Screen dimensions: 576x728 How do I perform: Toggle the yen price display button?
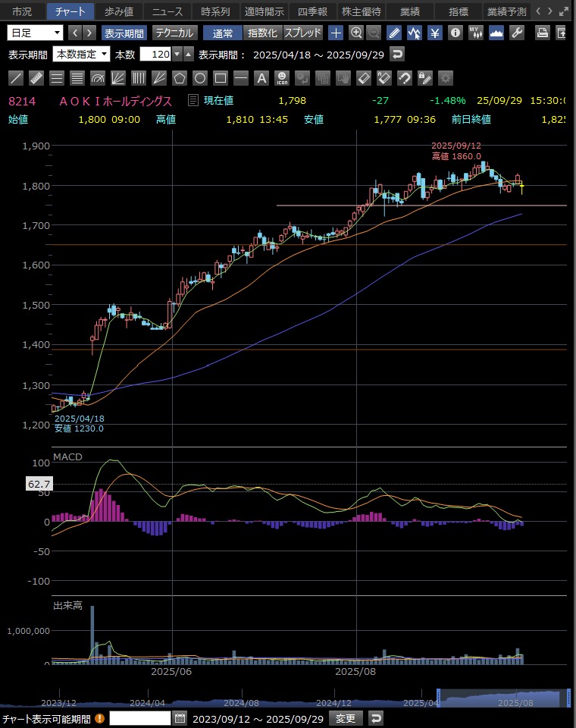tap(434, 33)
